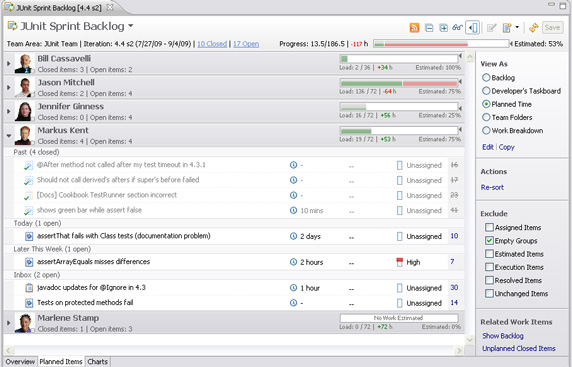Check the Execution Items checkbox

(x=489, y=267)
